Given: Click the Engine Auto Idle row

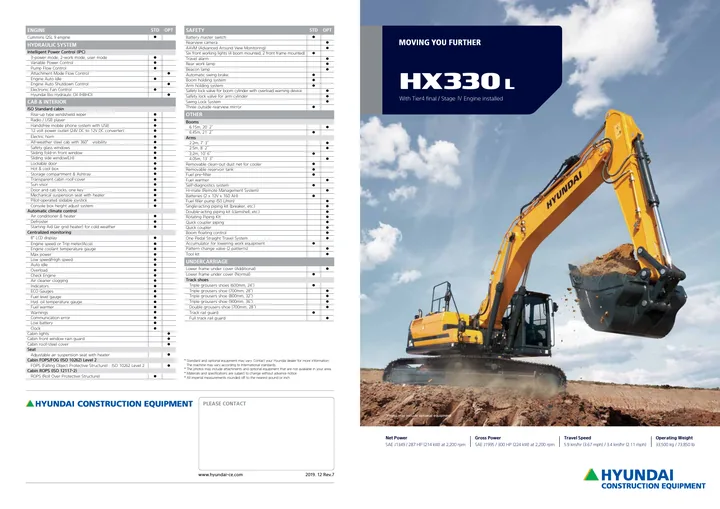Looking at the screenshot, I should click(101, 79).
